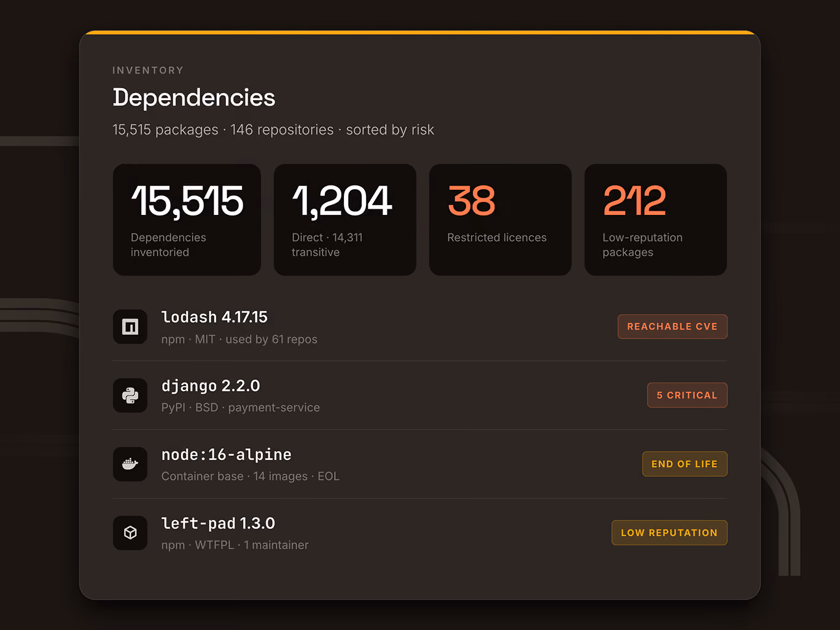Click the END OF LIFE badge

(685, 464)
